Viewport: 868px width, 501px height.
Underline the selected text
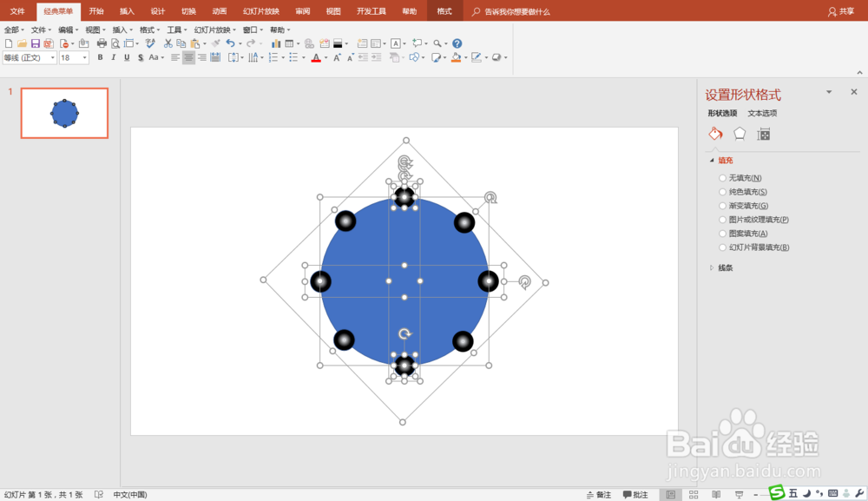[127, 57]
